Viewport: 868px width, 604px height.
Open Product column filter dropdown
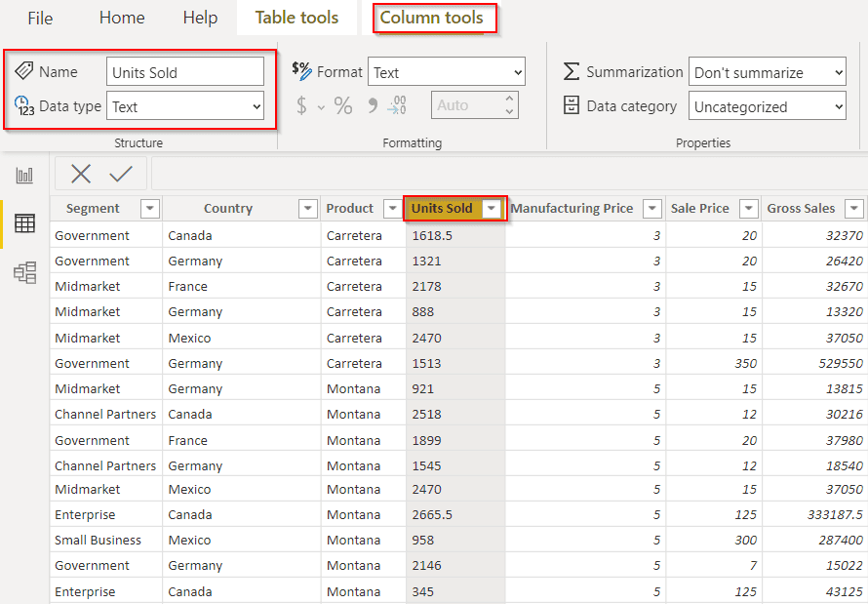coord(392,209)
